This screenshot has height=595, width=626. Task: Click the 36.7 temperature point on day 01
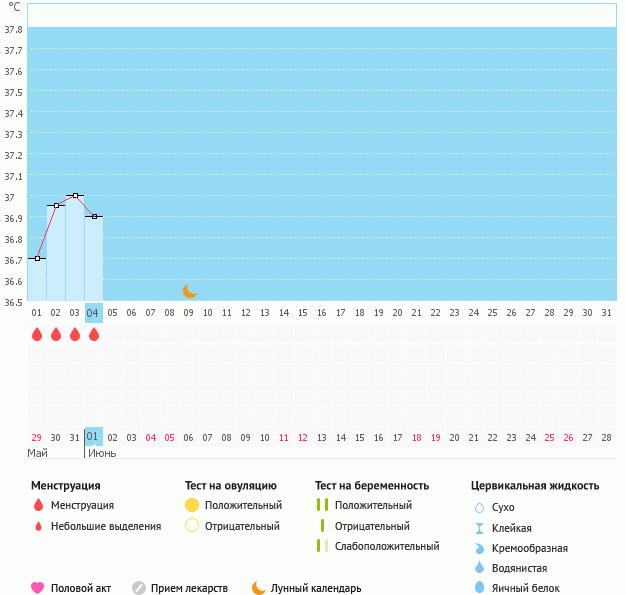coord(37,258)
